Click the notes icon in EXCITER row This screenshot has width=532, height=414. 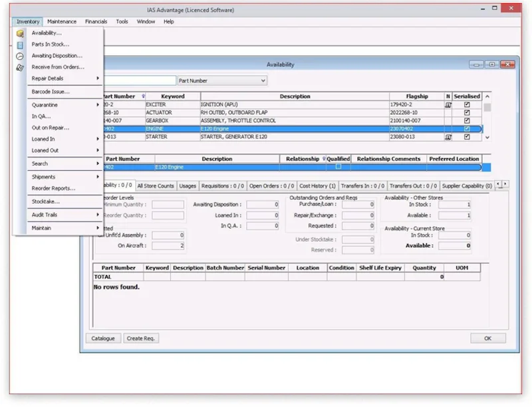(x=448, y=105)
